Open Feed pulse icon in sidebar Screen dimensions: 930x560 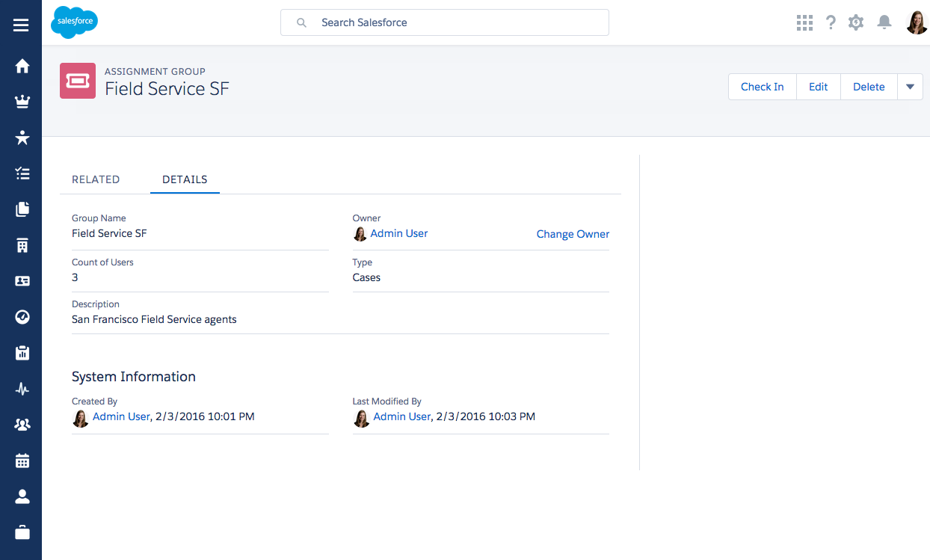(x=22, y=389)
